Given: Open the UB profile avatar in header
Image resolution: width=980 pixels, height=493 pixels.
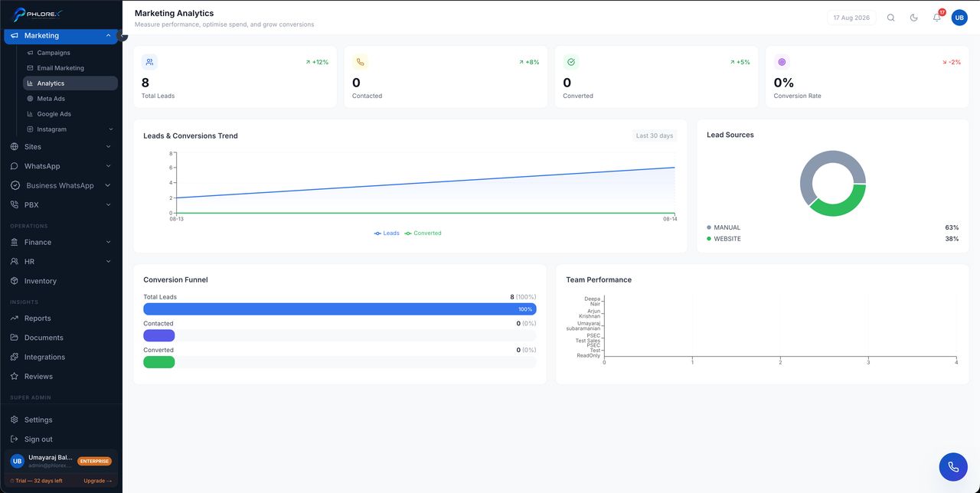Looking at the screenshot, I should click(959, 18).
